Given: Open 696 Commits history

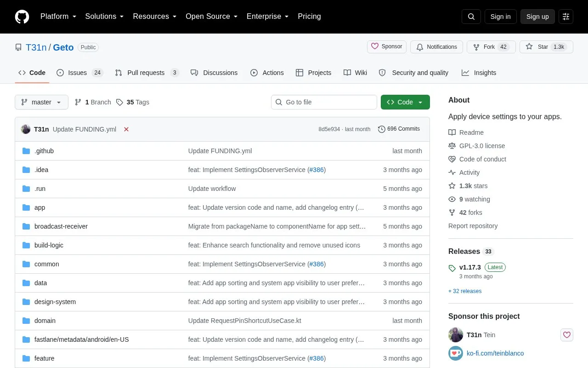Looking at the screenshot, I should pos(399,129).
